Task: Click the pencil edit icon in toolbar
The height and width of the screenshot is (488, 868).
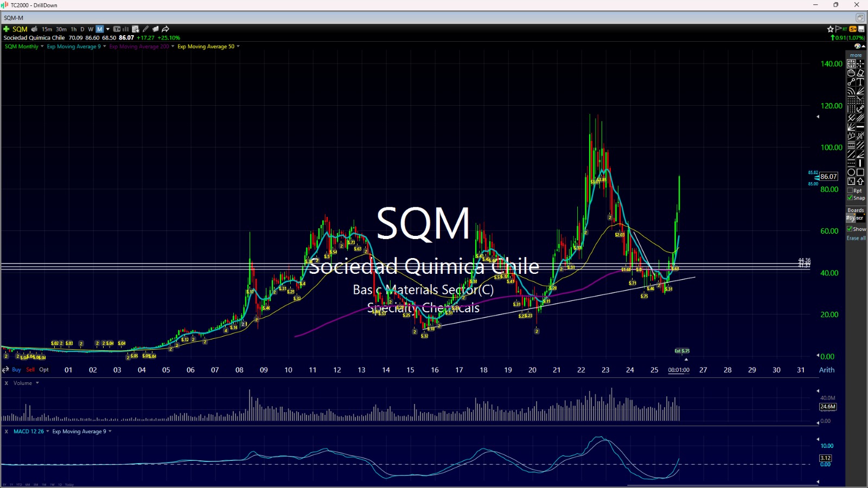Action: (145, 29)
